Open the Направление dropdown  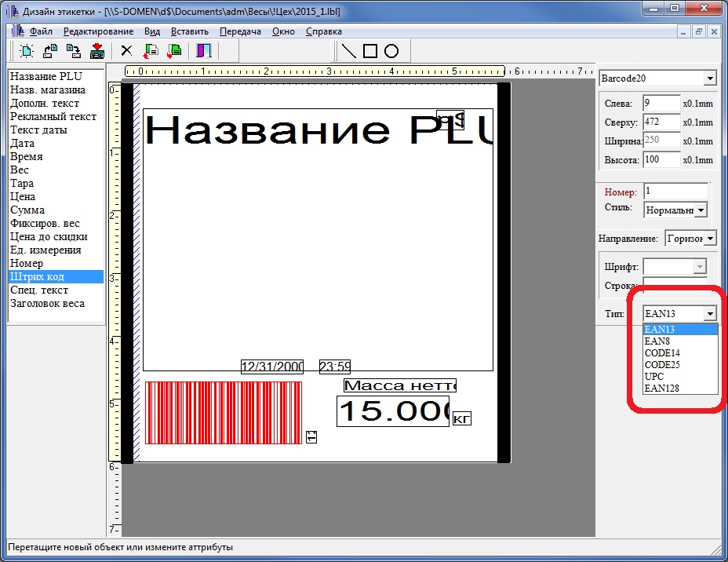[709, 238]
